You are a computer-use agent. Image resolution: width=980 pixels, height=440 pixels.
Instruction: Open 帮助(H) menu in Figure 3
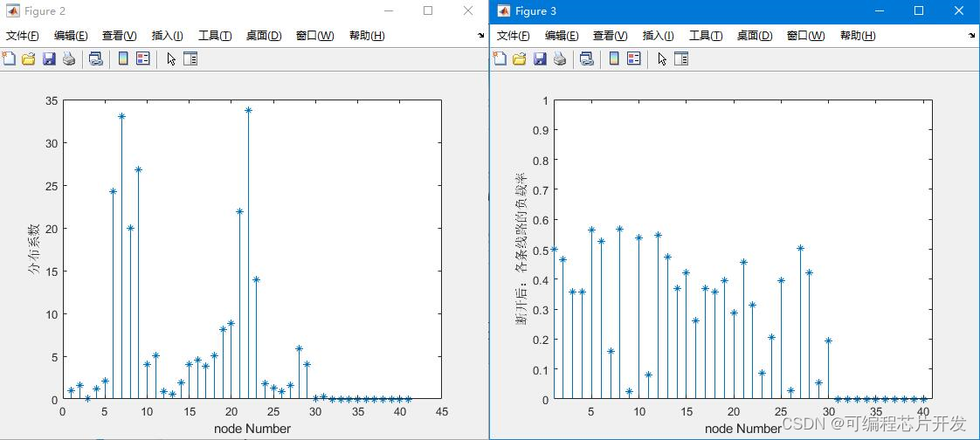[x=858, y=36]
